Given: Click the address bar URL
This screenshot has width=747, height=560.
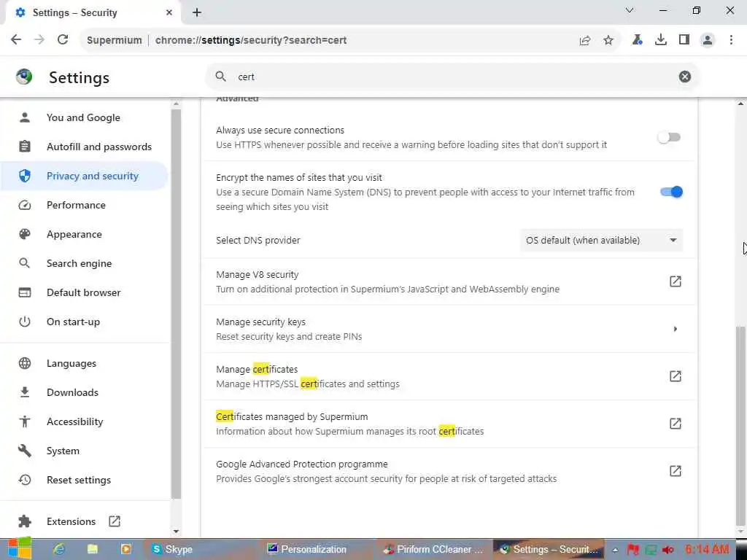Looking at the screenshot, I should (x=251, y=41).
